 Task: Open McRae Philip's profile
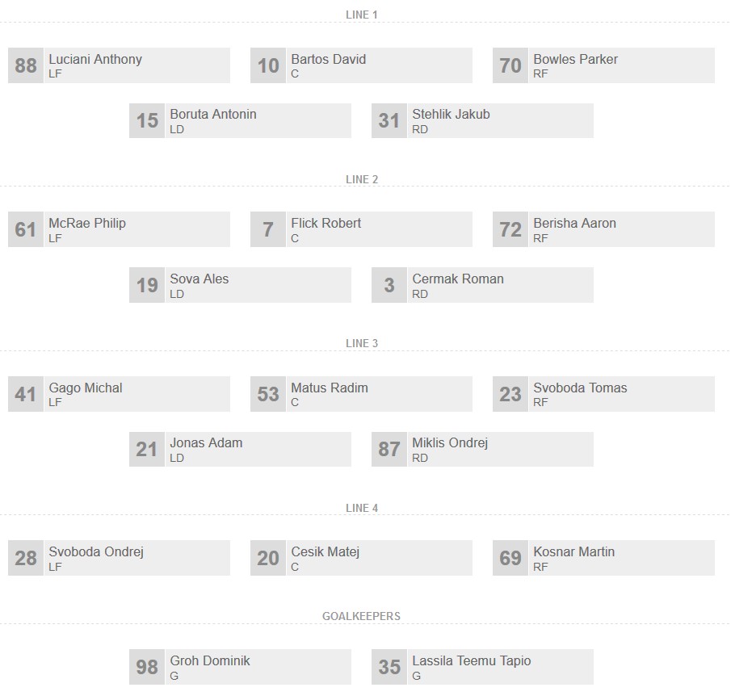(87, 224)
